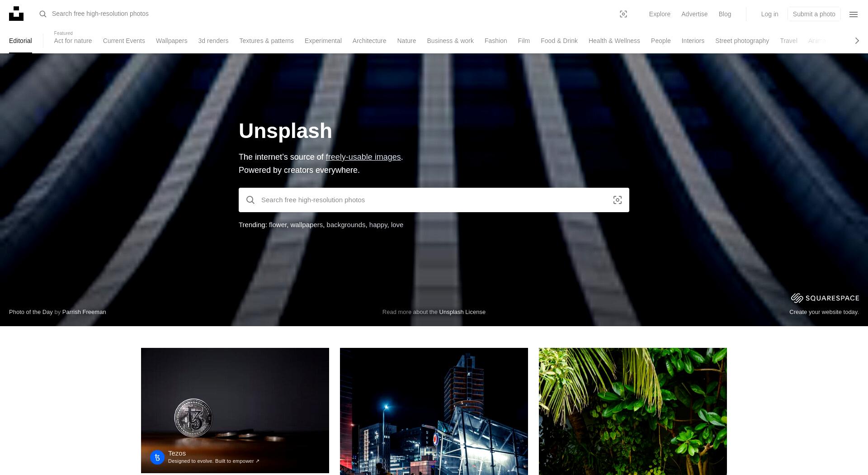Click the Submit a photo button

[x=814, y=14]
